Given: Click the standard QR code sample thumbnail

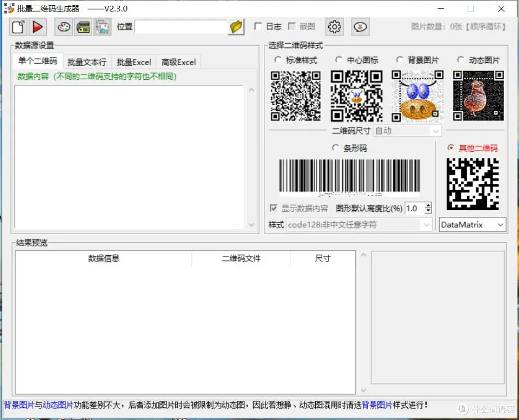Looking at the screenshot, I should (x=296, y=96).
